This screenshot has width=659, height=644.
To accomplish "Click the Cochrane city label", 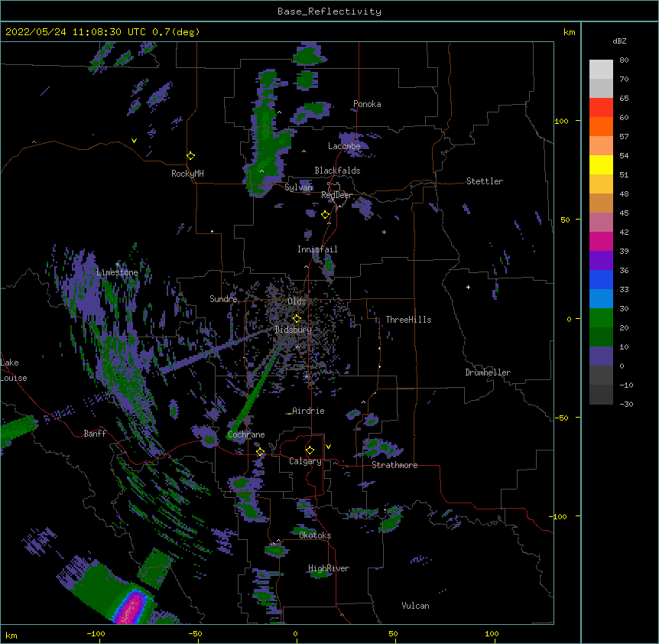I will click(x=246, y=434).
